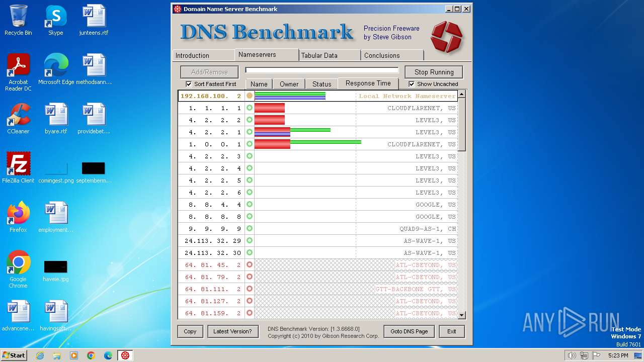Select the 4.2.2.6 nameserver row
The width and height of the screenshot is (644, 362).
[x=317, y=193]
